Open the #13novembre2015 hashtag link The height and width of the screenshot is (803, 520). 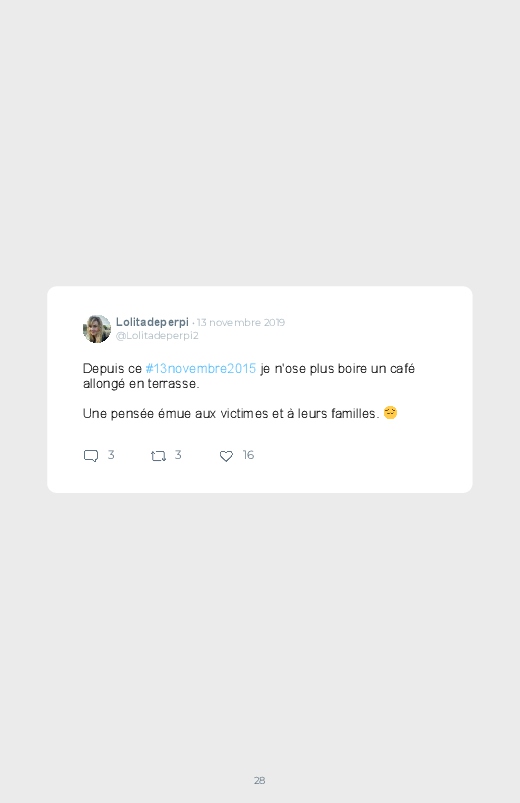200,369
